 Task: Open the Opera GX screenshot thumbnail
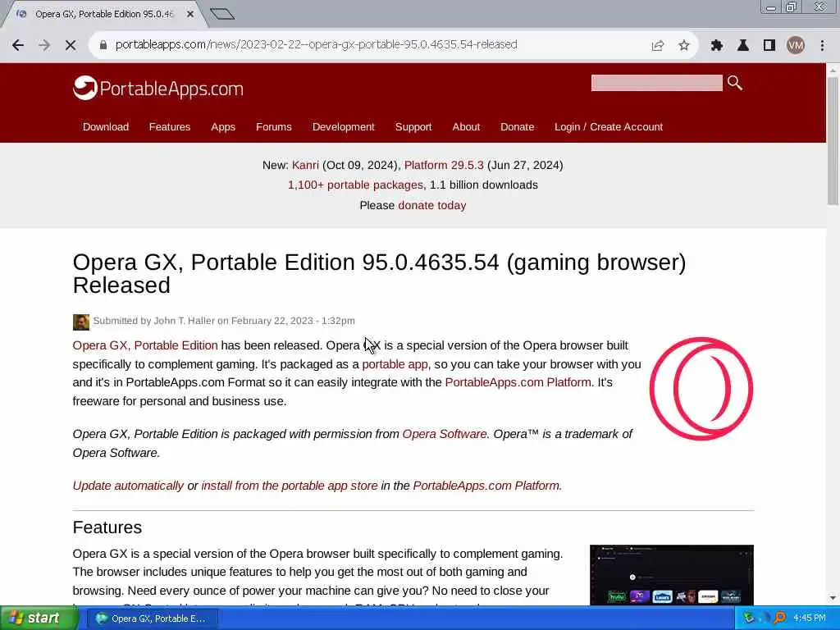click(671, 575)
